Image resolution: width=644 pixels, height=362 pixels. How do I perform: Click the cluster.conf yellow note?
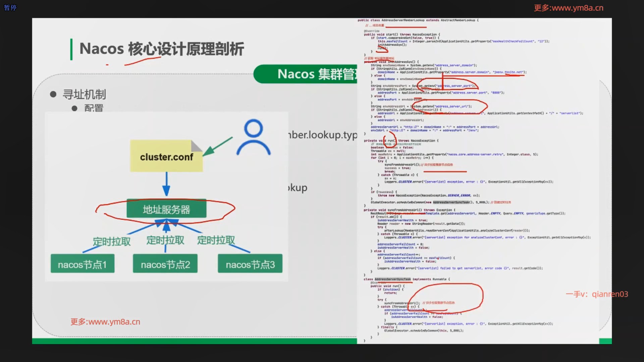pos(166,156)
